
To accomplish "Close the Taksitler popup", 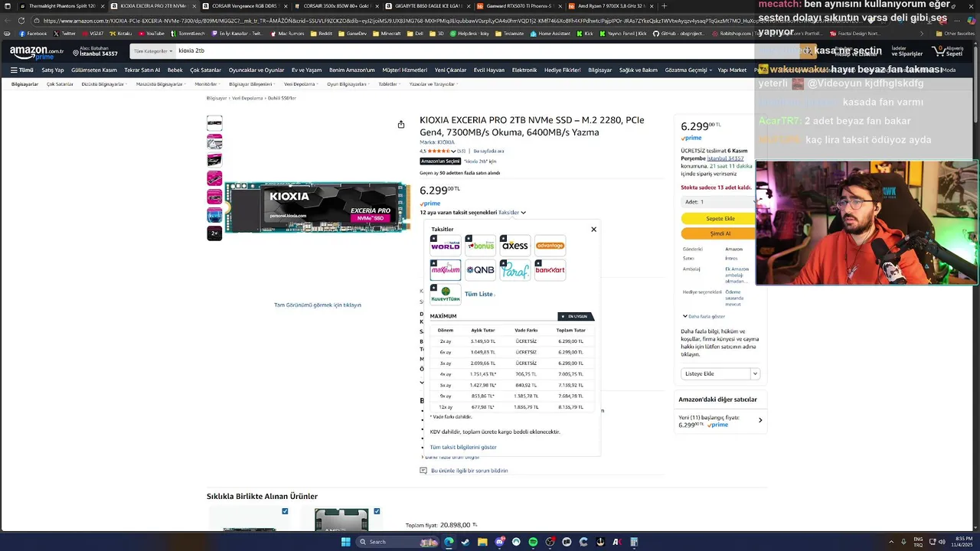I will 593,230.
